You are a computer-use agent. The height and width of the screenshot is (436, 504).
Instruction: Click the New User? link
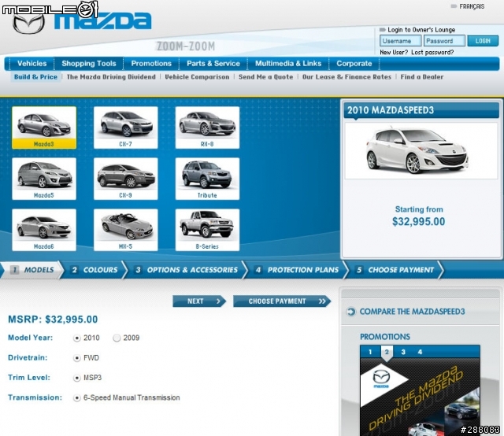tap(394, 53)
